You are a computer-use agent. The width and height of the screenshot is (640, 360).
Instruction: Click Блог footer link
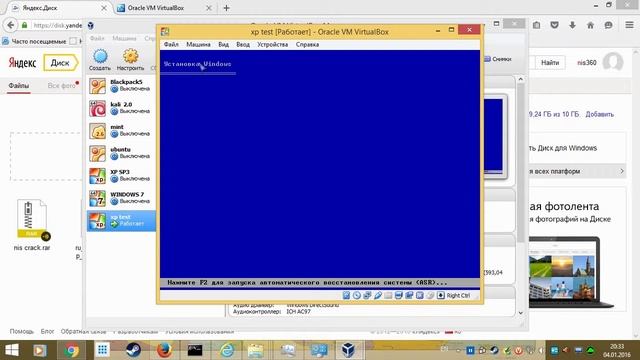click(47, 331)
